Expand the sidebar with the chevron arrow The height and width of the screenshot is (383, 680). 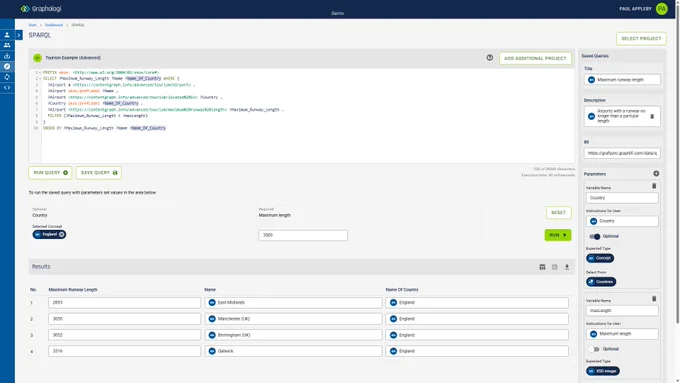coord(19,35)
